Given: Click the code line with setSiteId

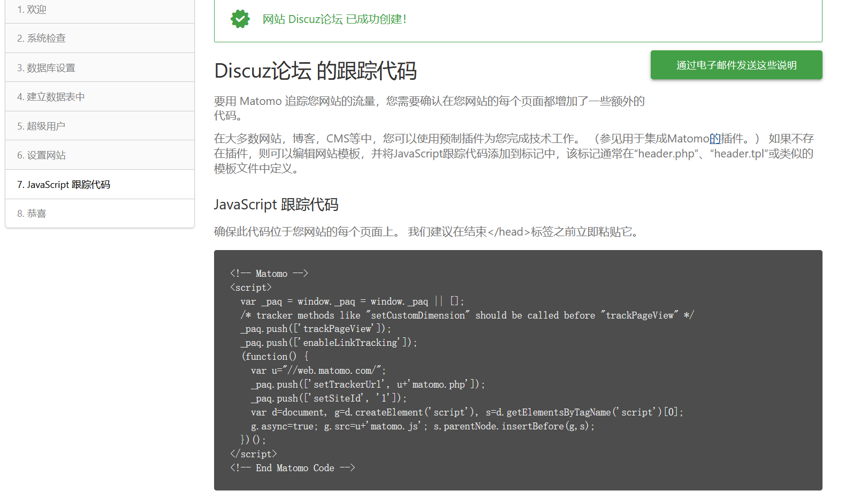Looking at the screenshot, I should tap(329, 398).
